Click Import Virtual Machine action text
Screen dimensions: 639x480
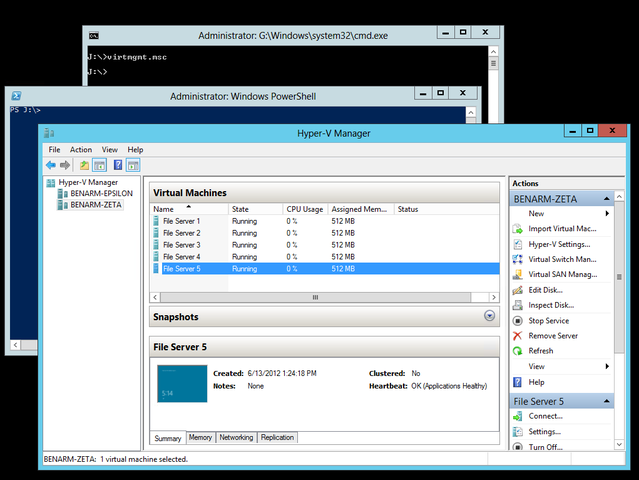(x=562, y=229)
